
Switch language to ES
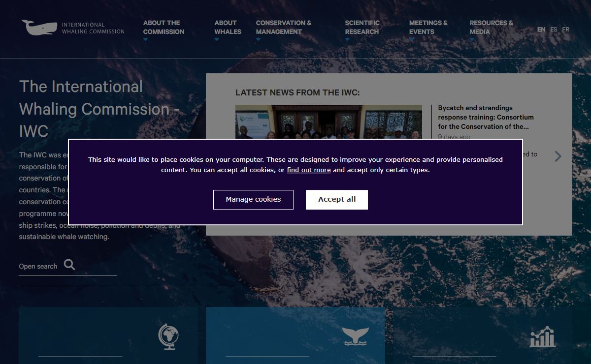(554, 30)
